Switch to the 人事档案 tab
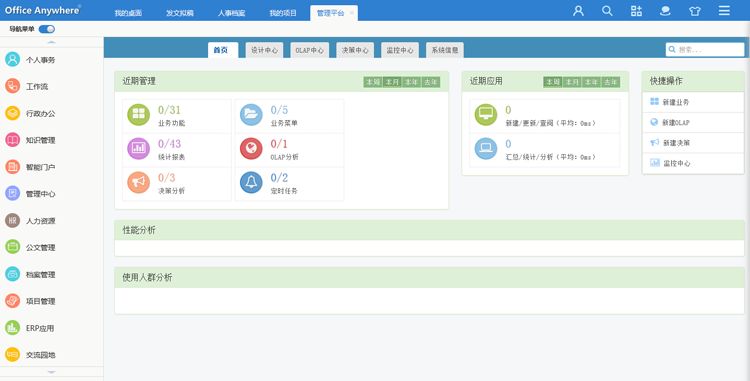Image resolution: width=750 pixels, height=381 pixels. coord(232,13)
